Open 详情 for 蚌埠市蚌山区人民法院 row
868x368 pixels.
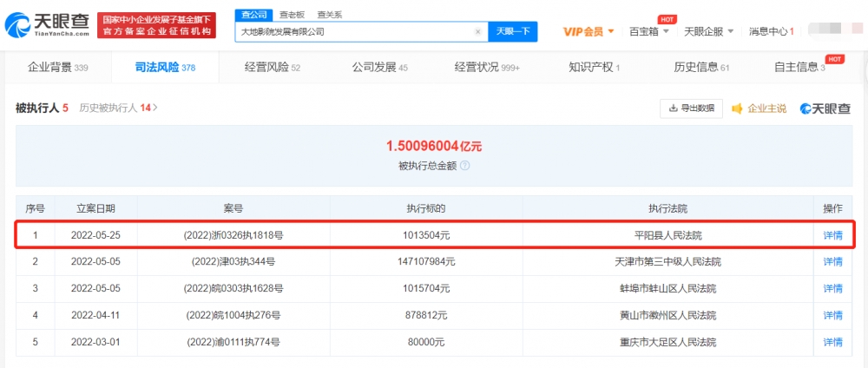pos(832,288)
